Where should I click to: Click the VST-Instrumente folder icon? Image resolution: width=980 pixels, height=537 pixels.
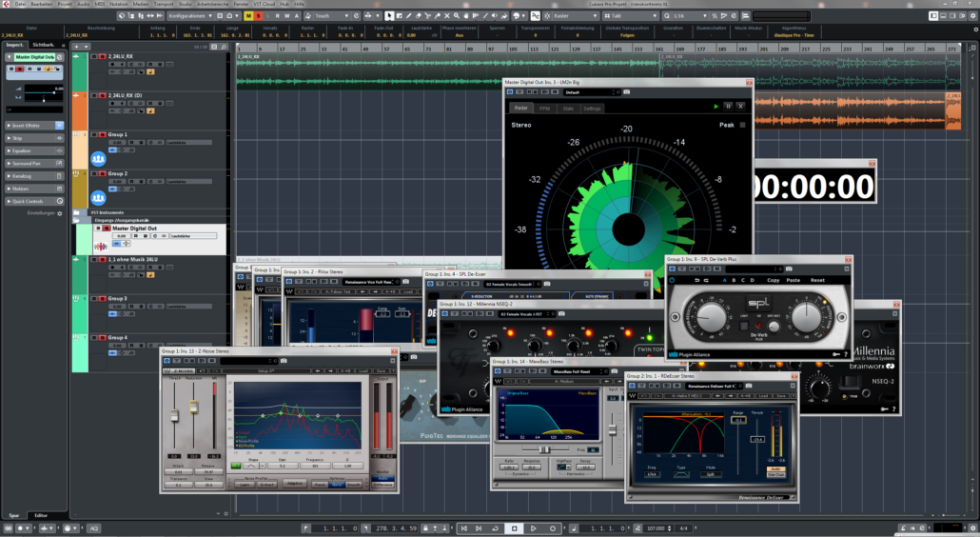click(77, 212)
